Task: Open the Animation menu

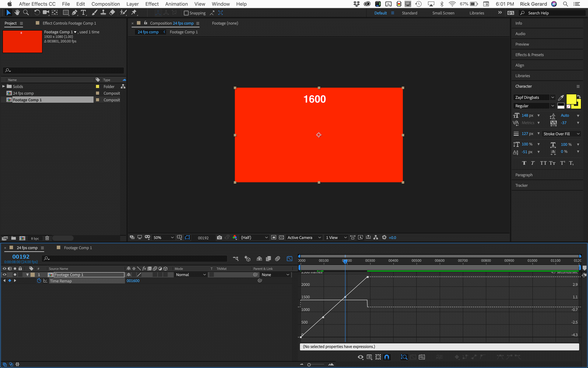Action: tap(176, 4)
